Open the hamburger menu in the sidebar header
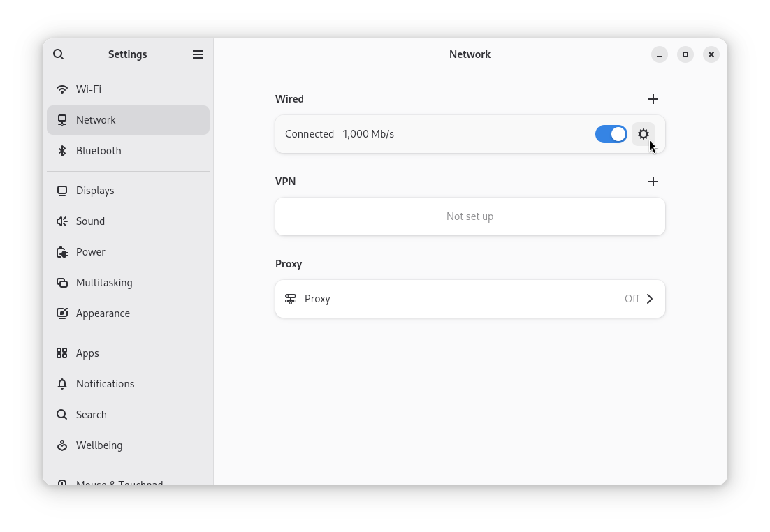770x532 pixels. coord(198,54)
